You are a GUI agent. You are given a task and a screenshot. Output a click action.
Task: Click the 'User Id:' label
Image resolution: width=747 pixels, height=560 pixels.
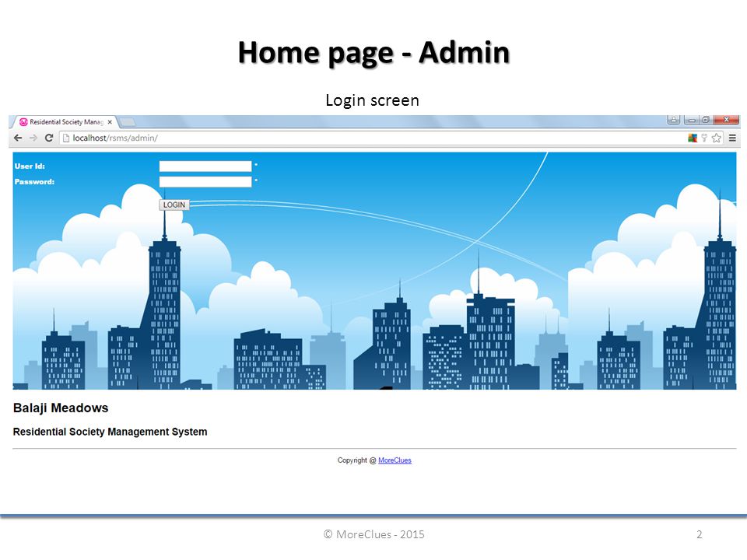coord(30,166)
